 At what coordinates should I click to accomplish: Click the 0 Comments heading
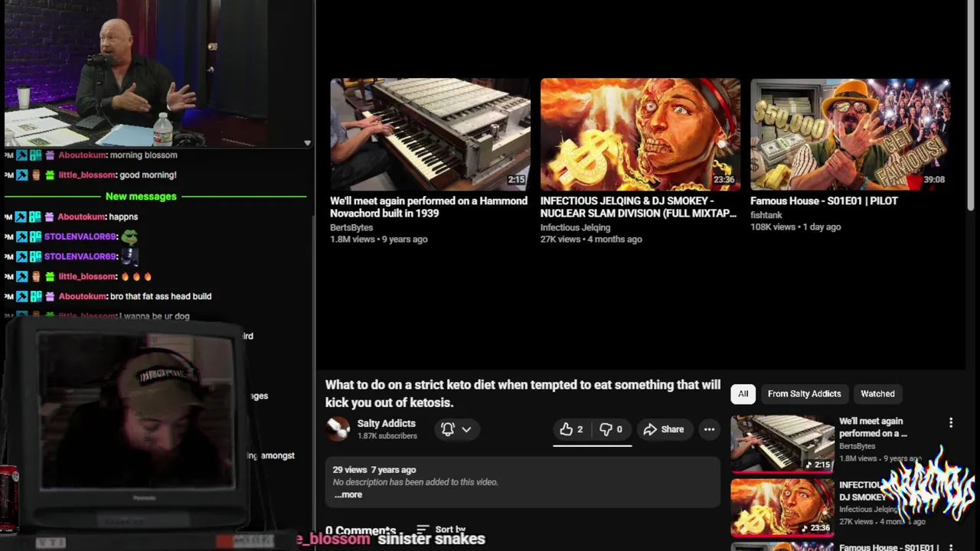click(360, 530)
